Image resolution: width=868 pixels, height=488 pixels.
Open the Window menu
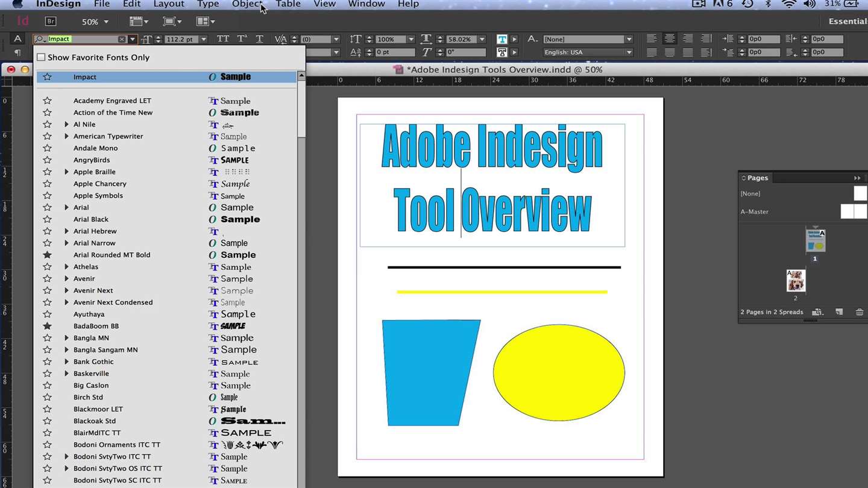pyautogui.click(x=366, y=4)
